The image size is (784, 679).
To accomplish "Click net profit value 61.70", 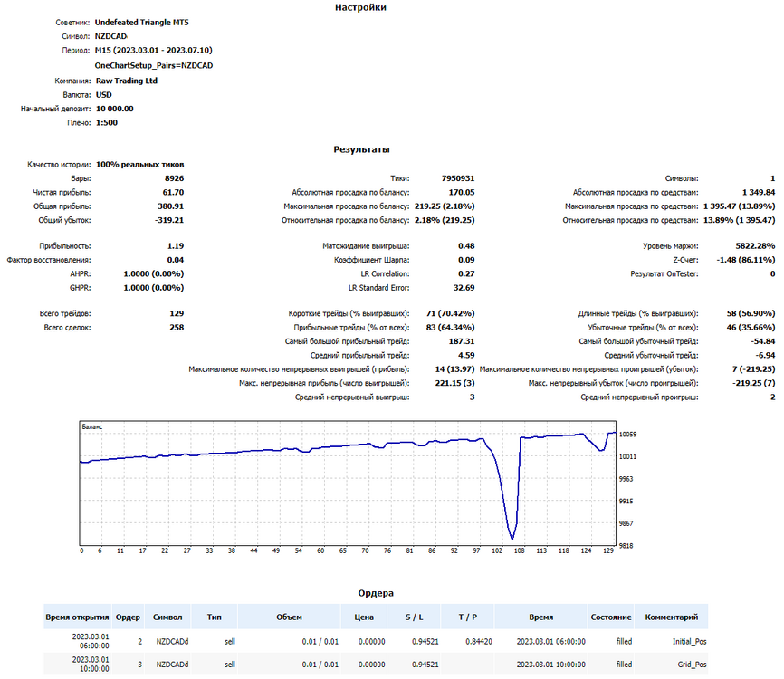I will point(173,193).
